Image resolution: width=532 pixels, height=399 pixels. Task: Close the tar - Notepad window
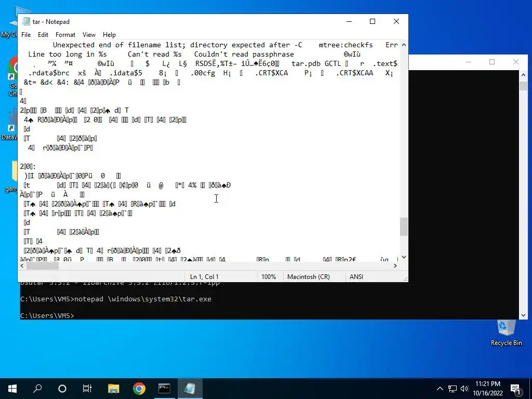(x=396, y=21)
